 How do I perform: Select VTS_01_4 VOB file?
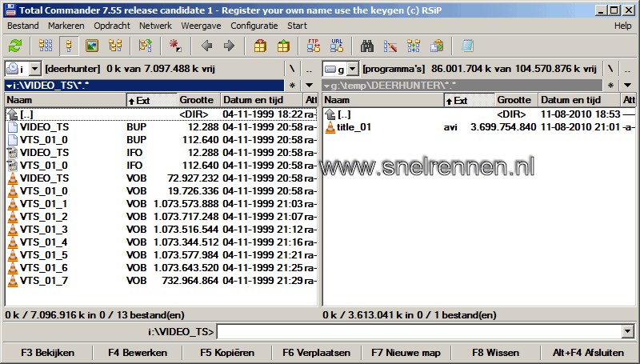click(x=162, y=242)
